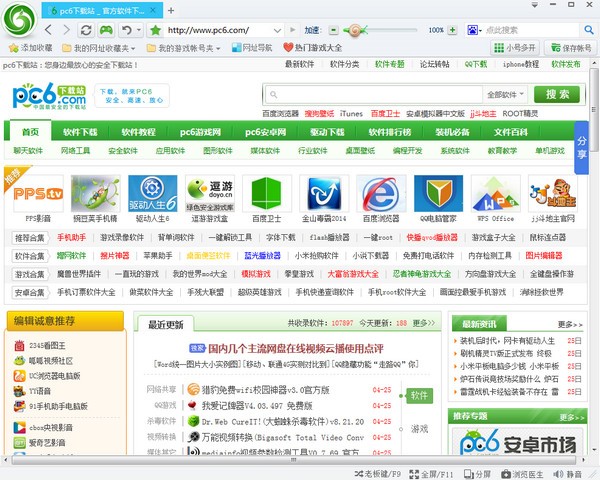This screenshot has height=480, width=600.
Task: Click the green 搜索 button
Action: point(557,94)
